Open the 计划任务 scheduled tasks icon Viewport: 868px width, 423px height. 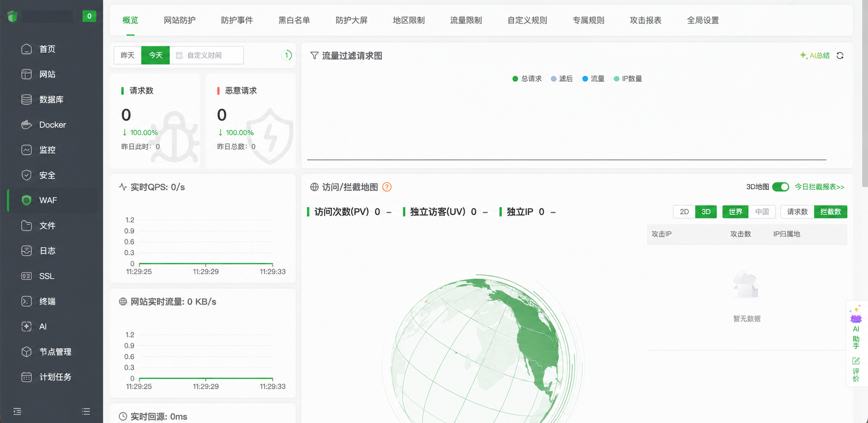click(x=27, y=377)
